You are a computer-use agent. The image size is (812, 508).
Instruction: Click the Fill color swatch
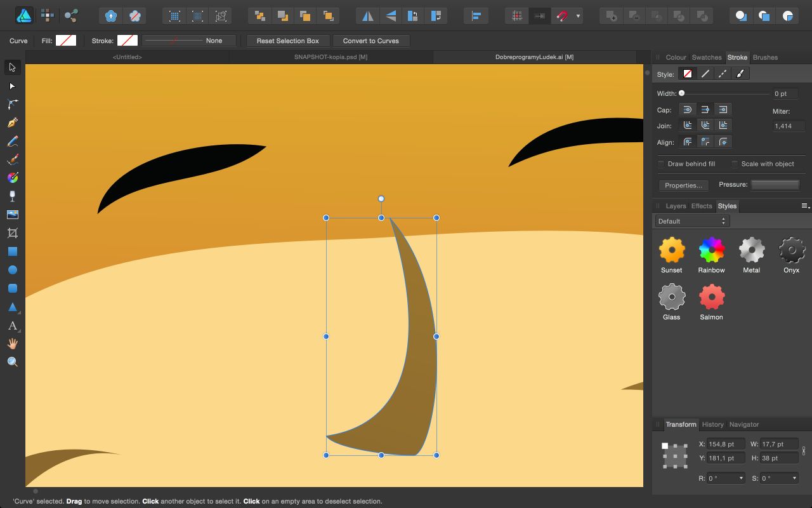pos(66,41)
